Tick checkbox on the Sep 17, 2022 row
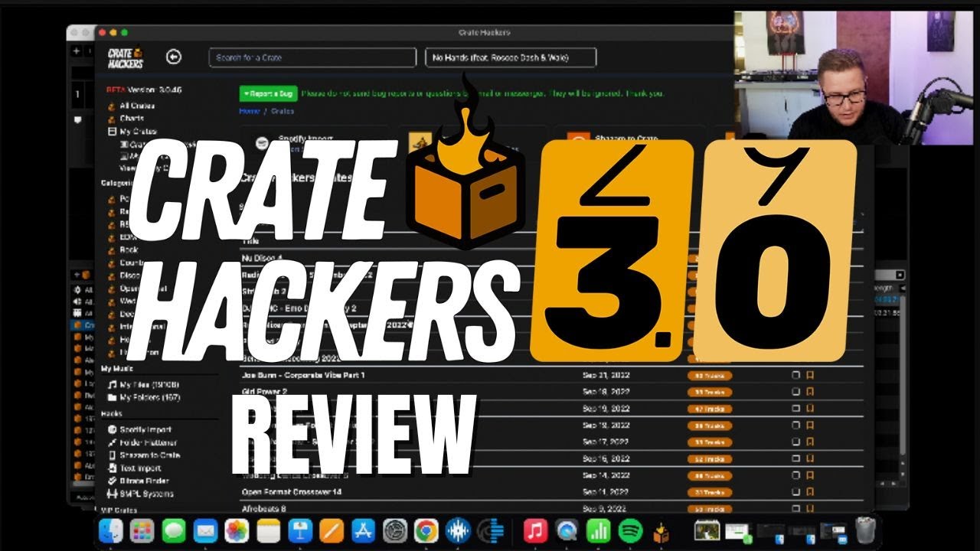 [796, 442]
